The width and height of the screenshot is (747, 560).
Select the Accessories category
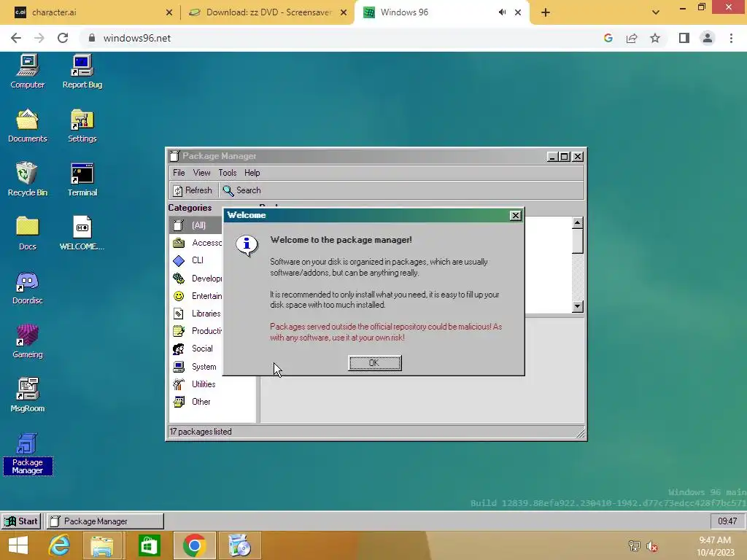196,243
